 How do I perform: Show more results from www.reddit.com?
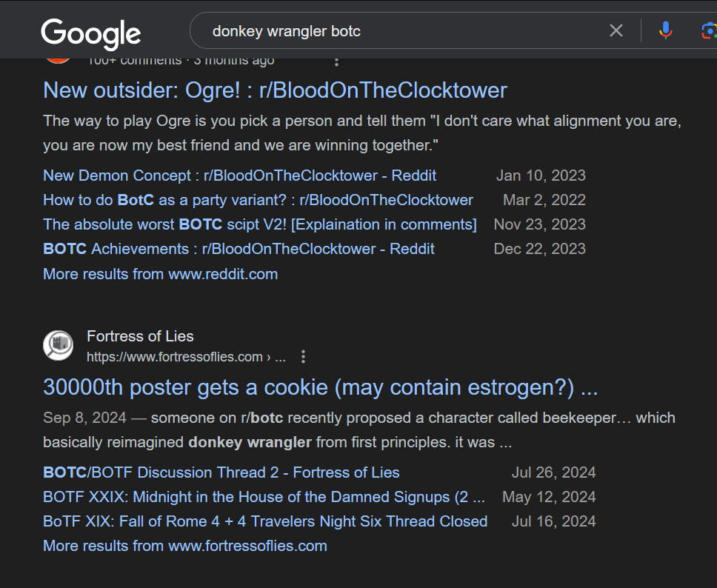[161, 274]
